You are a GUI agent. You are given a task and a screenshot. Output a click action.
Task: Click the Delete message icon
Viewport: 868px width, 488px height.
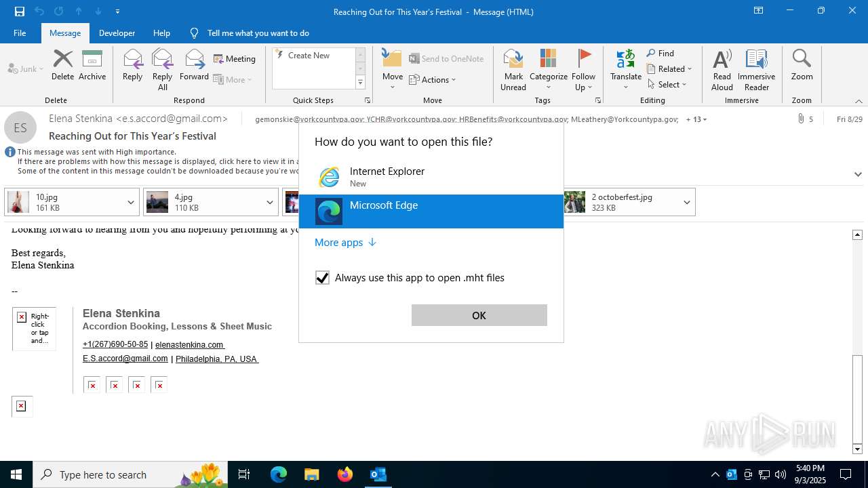[x=62, y=65]
